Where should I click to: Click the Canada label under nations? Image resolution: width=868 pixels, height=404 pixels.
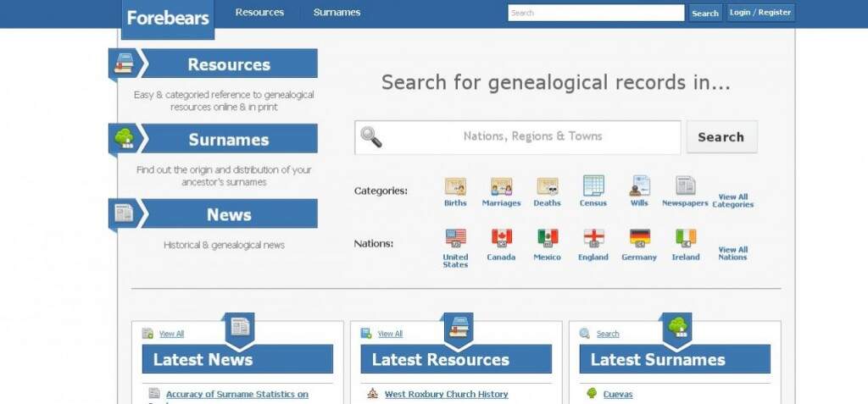501,257
